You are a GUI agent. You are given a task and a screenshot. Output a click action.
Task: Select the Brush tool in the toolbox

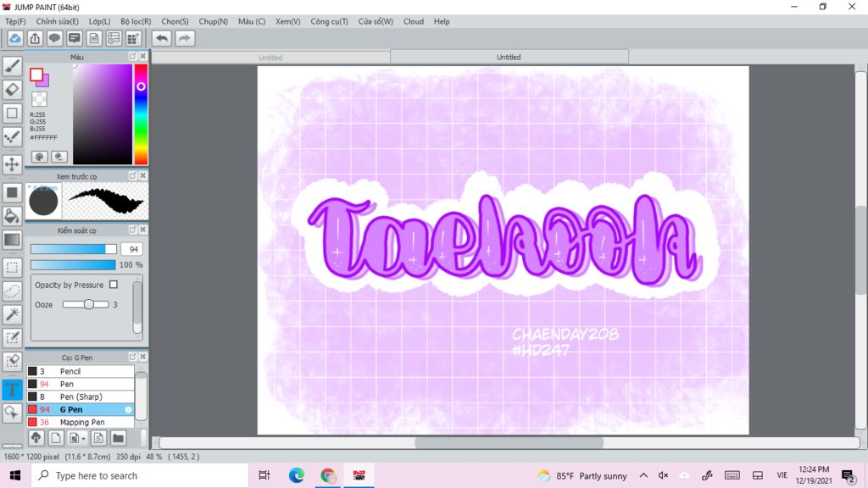12,66
